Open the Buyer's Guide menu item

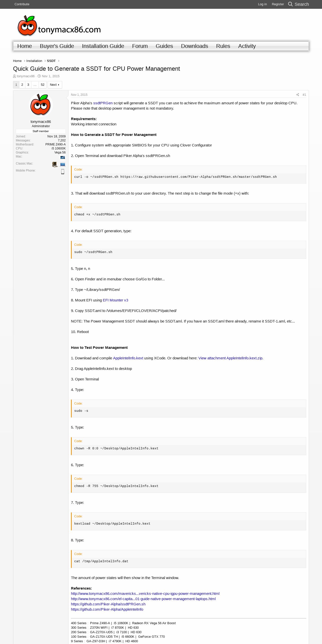point(57,46)
